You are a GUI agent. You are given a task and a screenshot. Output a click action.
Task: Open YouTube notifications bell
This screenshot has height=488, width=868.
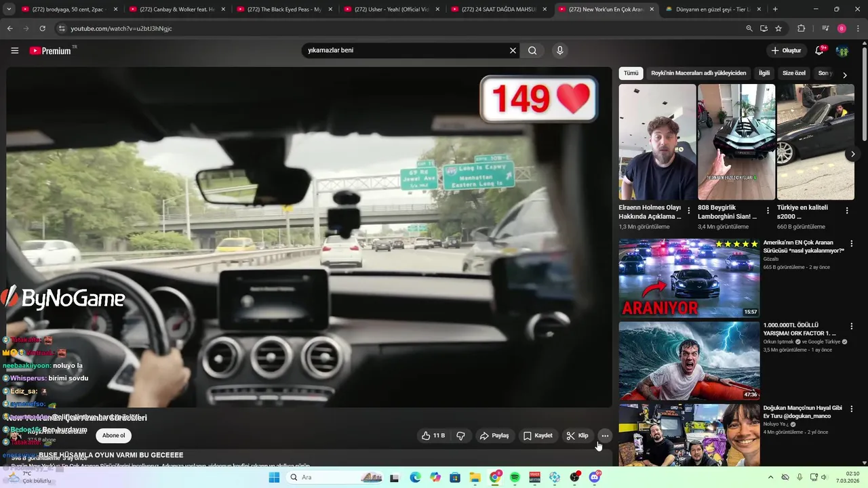point(819,51)
